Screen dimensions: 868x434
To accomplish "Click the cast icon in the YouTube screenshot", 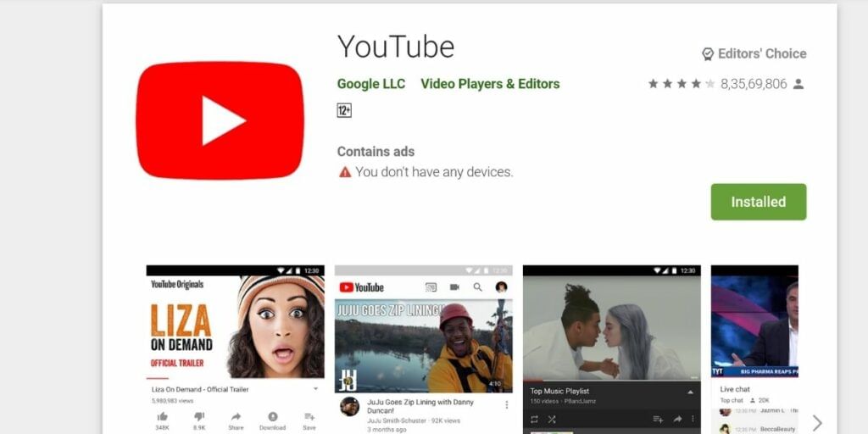I will (x=431, y=287).
